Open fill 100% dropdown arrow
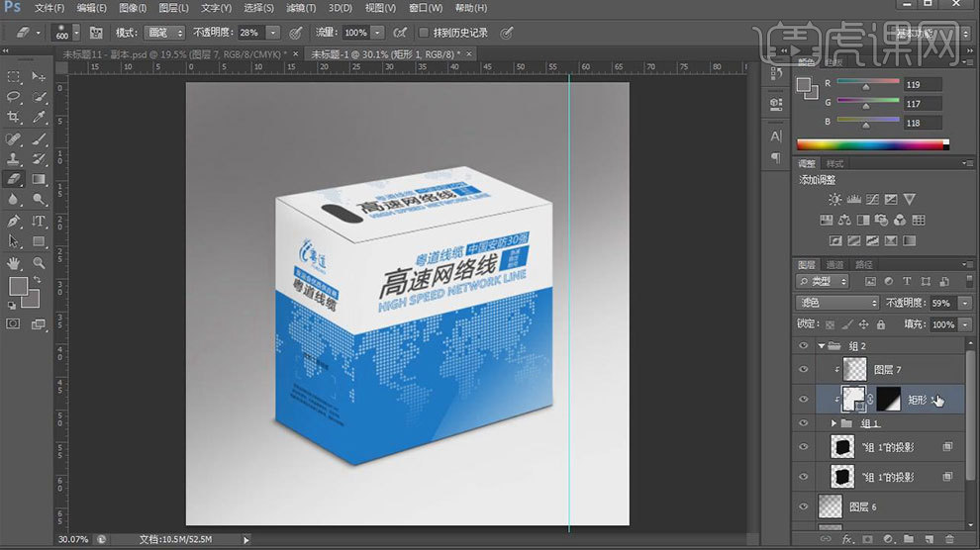 coord(965,324)
